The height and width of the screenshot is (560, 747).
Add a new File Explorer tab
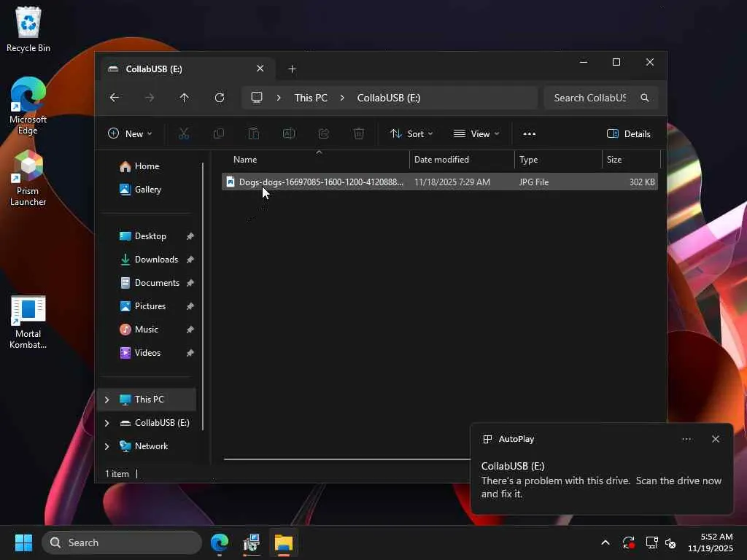(x=292, y=69)
